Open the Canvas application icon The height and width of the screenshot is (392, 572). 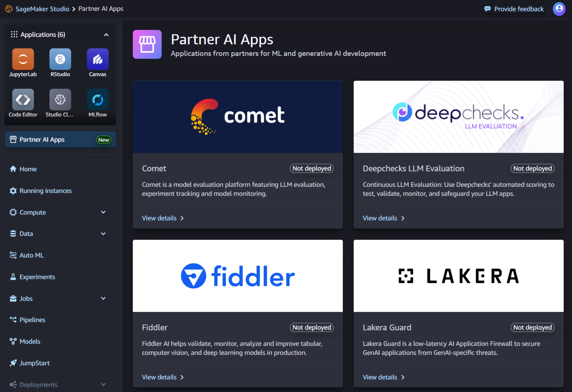(x=98, y=59)
